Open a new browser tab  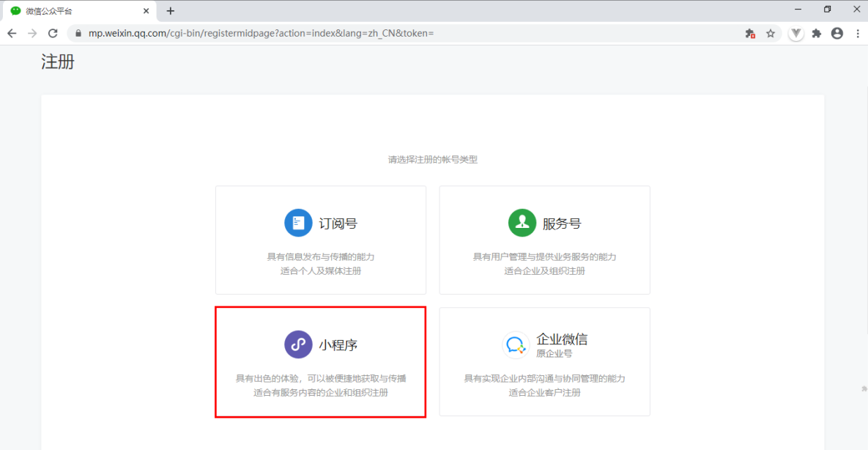[171, 10]
